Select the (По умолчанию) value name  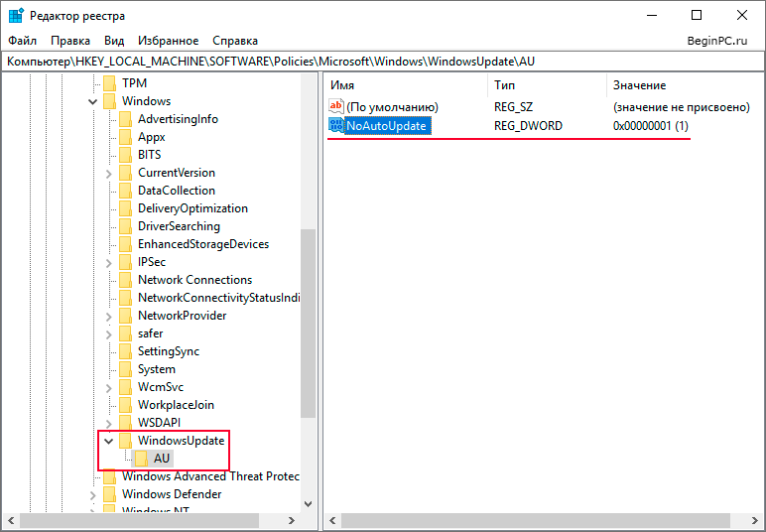pyautogui.click(x=392, y=106)
